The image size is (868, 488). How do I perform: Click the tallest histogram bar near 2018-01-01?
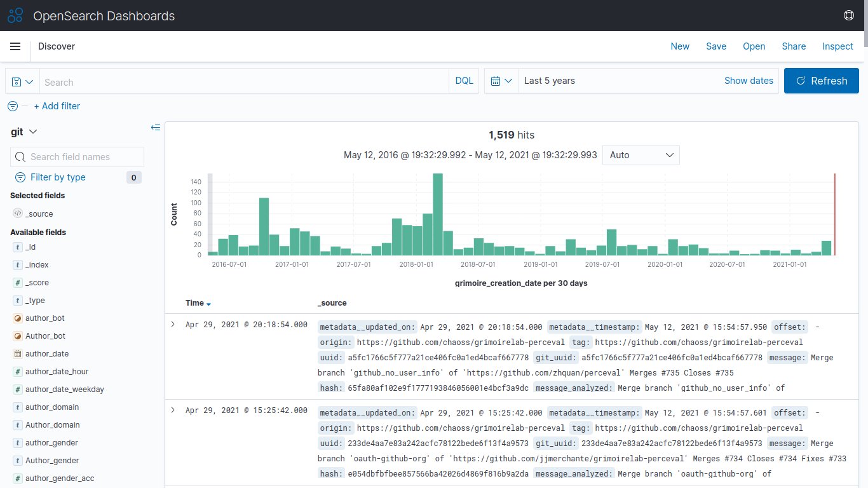coord(438,214)
